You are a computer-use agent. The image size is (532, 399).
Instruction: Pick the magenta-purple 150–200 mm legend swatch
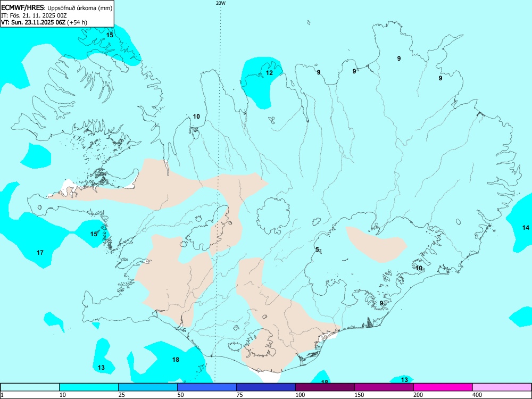click(x=384, y=387)
